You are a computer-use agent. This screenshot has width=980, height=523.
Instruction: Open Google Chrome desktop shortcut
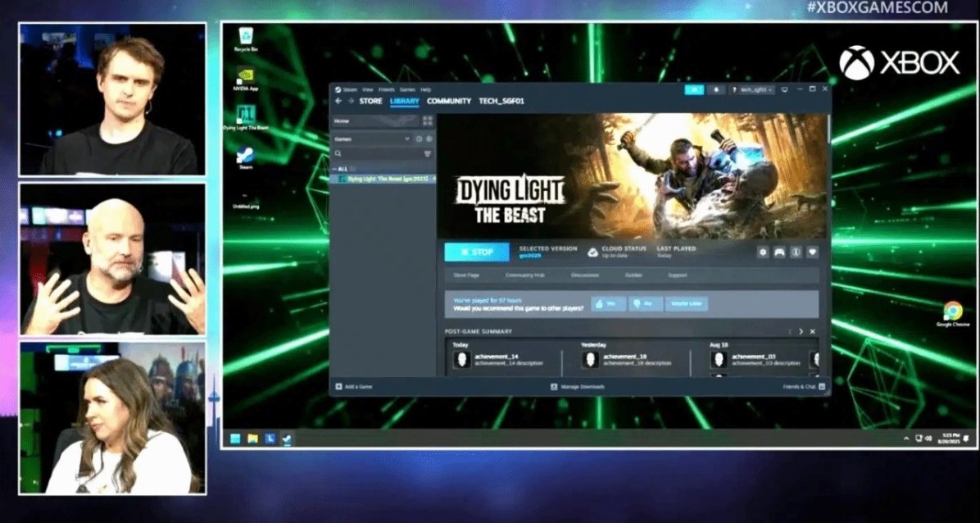click(952, 314)
